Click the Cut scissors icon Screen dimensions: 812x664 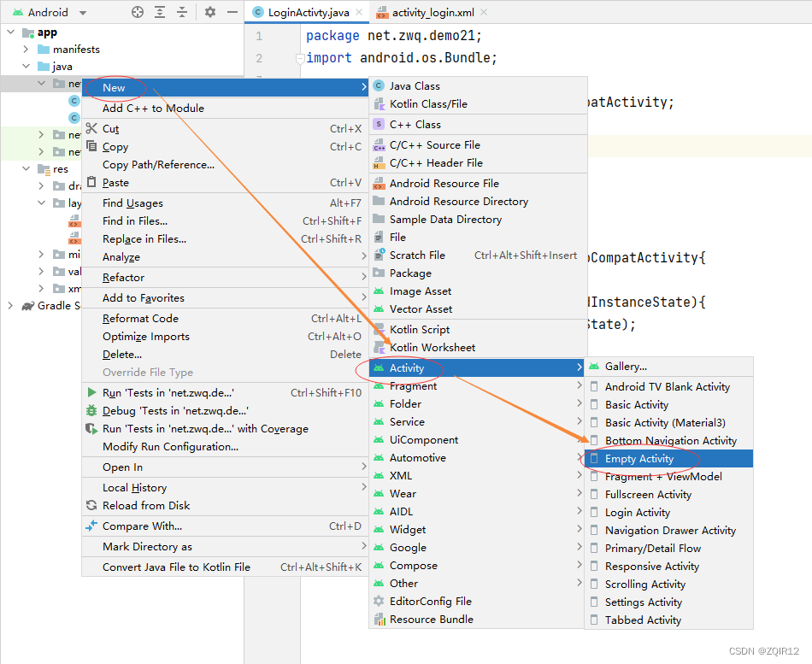point(91,128)
